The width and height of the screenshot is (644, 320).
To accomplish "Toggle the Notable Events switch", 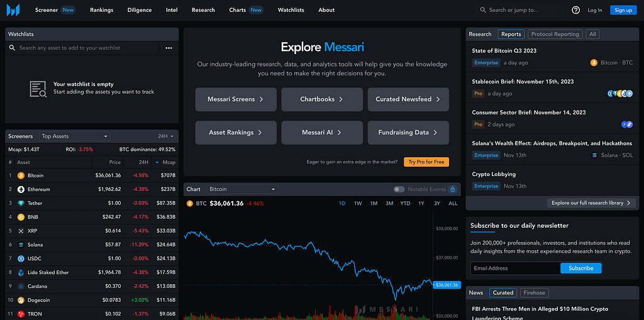I will (x=399, y=189).
